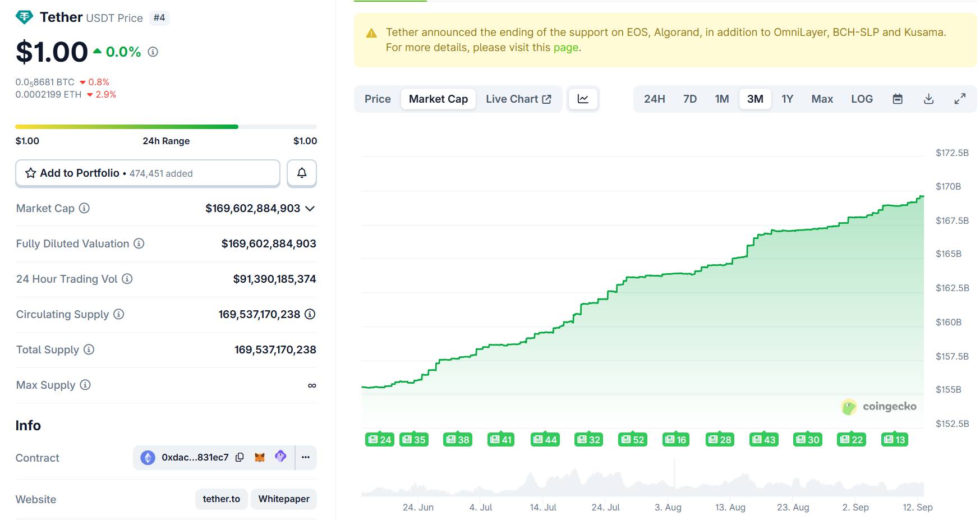Open news marker labeled 22
980x520 pixels.
pyautogui.click(x=852, y=440)
